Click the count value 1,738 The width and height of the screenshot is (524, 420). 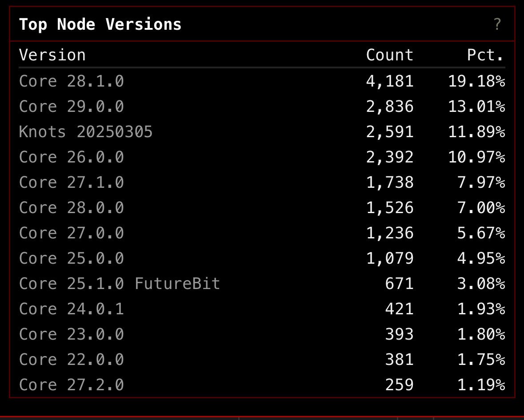[x=390, y=182]
